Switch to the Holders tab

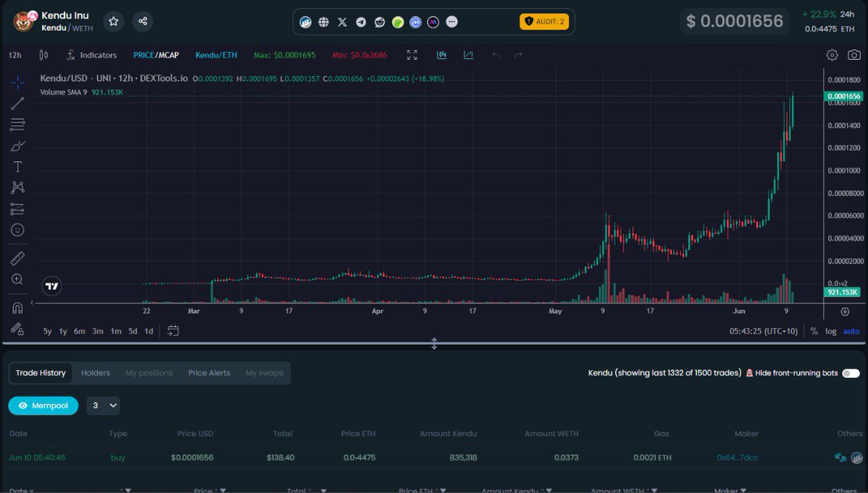95,373
